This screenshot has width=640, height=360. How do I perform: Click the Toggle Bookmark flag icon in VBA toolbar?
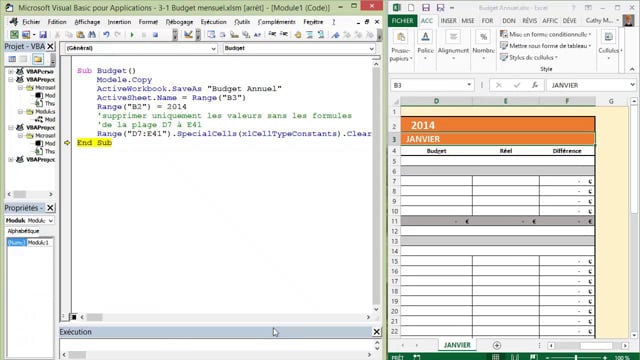335,35
